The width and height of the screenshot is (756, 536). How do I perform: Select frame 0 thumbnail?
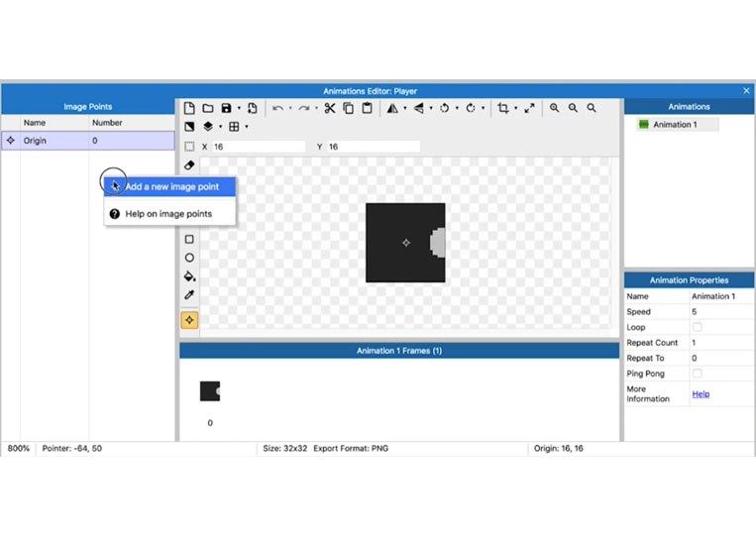click(x=210, y=391)
